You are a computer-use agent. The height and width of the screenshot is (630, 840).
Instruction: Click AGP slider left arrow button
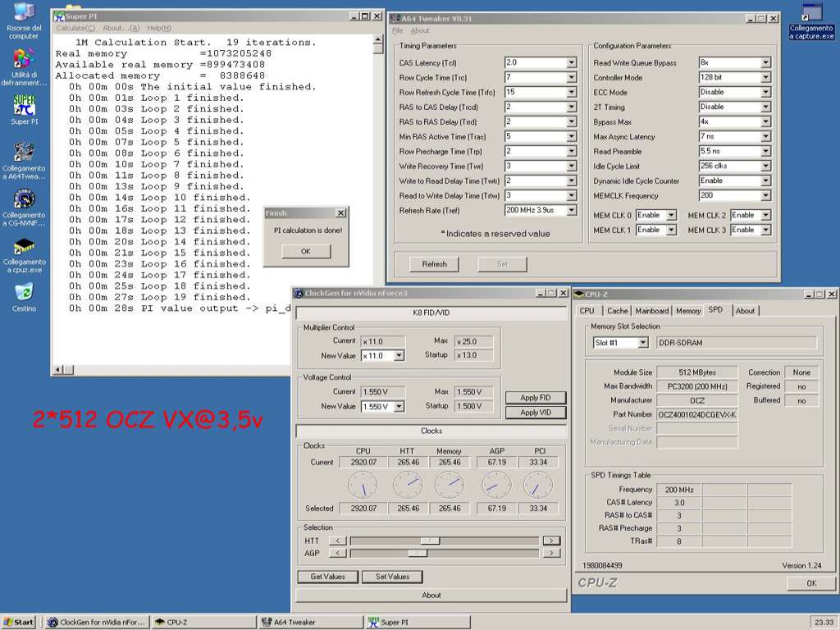click(x=337, y=554)
